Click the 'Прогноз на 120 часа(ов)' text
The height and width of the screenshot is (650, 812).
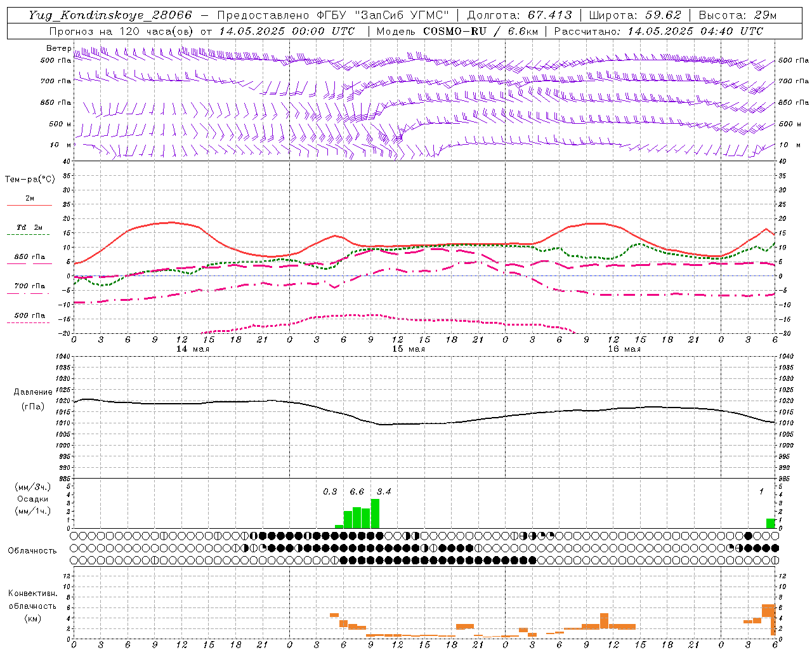click(122, 31)
